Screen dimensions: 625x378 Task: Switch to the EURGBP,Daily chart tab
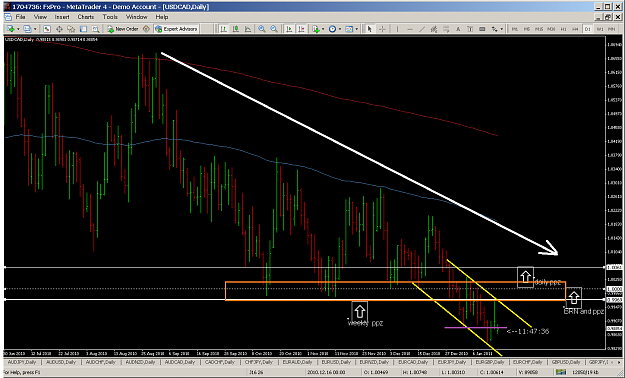(491, 362)
